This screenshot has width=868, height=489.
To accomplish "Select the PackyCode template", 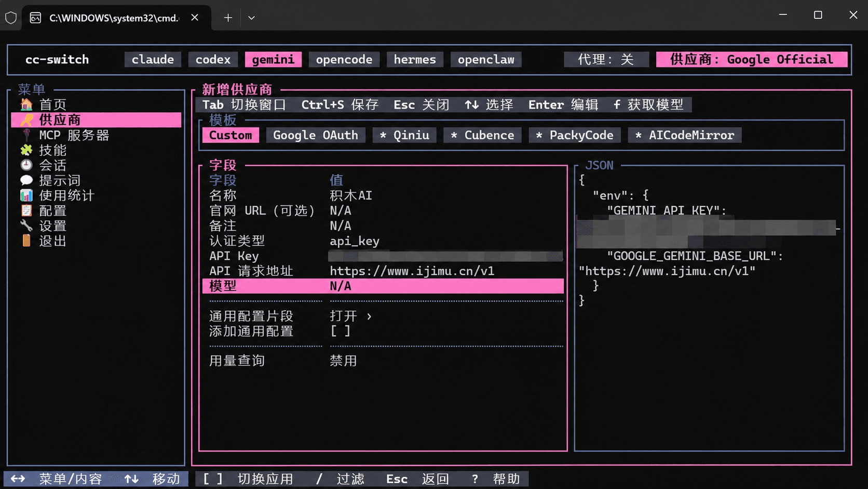I will click(574, 135).
